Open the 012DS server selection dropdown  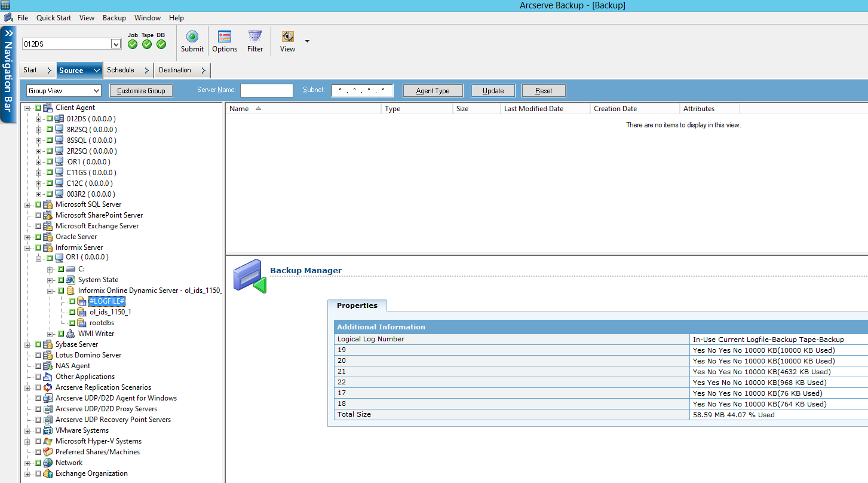tap(116, 44)
